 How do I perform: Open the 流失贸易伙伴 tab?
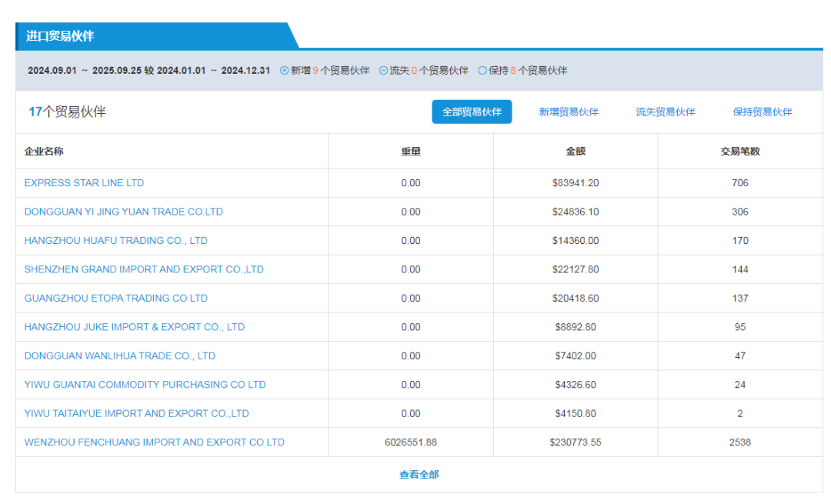(x=665, y=112)
